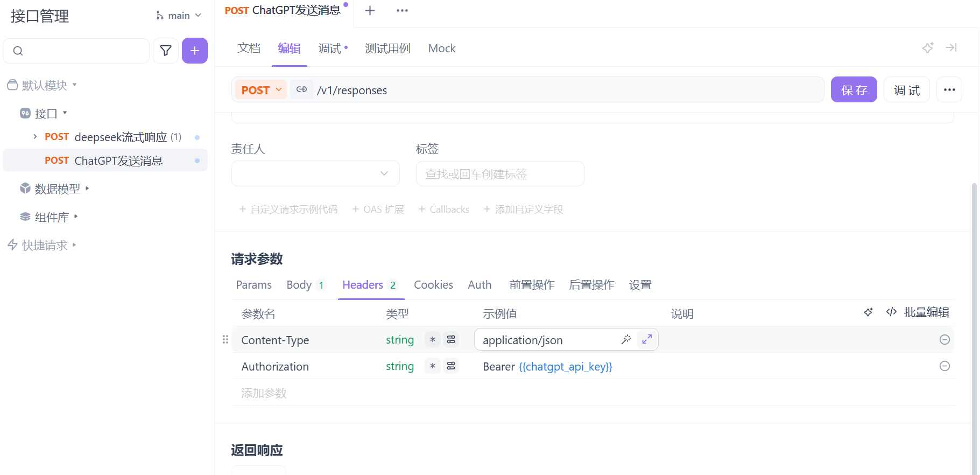The height and width of the screenshot is (475, 980).
Task: Remove the Authorization header row
Action: (944, 366)
